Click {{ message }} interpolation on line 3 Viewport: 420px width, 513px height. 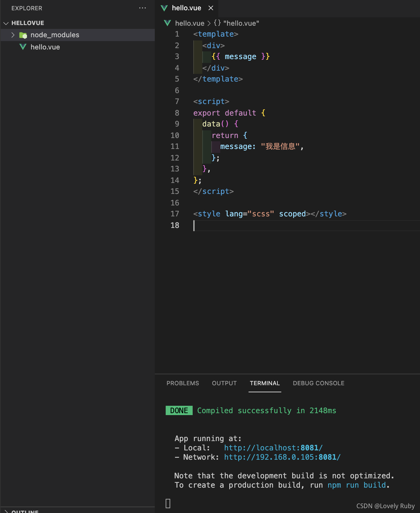click(241, 57)
